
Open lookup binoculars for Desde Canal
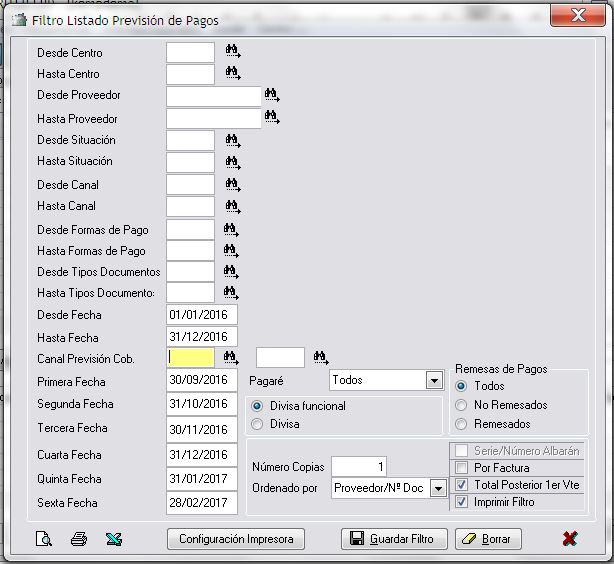click(x=233, y=184)
